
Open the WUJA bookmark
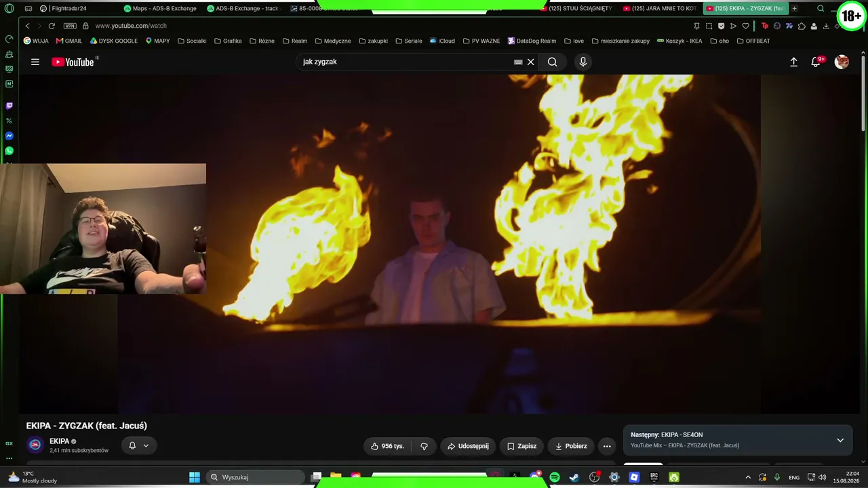click(x=37, y=41)
